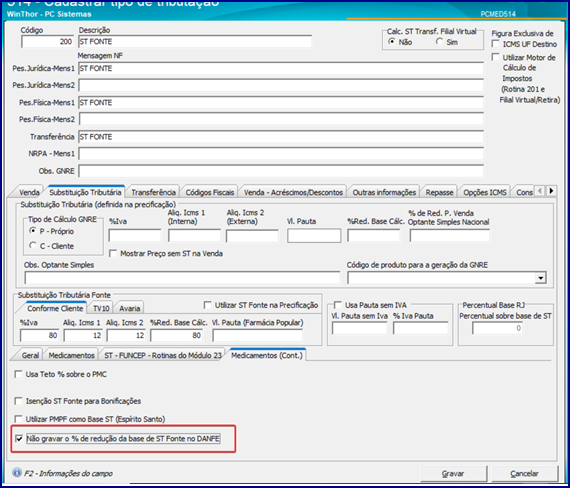The width and height of the screenshot is (570, 488).
Task: Check Figura Exclusiva de ICMS UF Destino
Action: 495,44
